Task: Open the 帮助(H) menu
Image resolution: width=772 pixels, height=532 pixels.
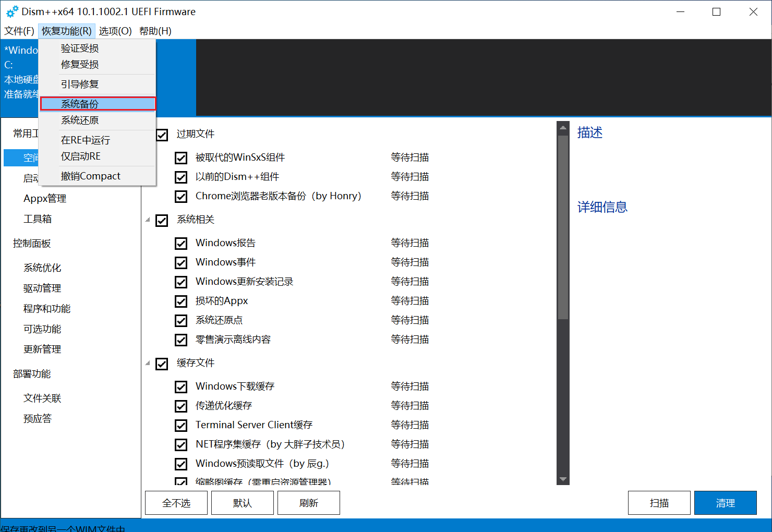Action: tap(155, 31)
